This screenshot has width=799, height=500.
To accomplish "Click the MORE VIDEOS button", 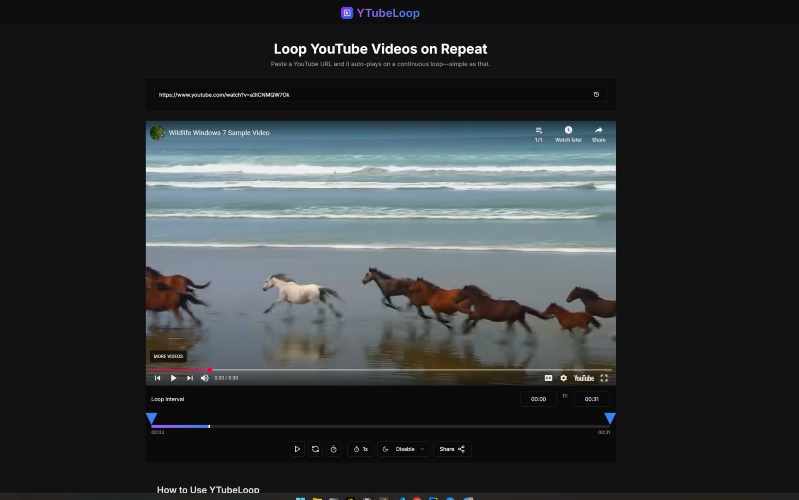I will tap(168, 356).
